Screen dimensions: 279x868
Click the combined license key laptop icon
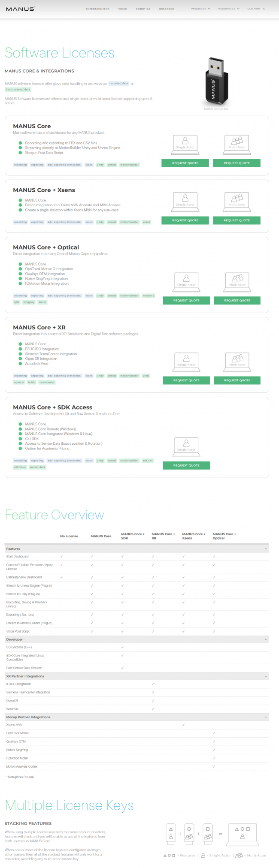click(x=243, y=834)
